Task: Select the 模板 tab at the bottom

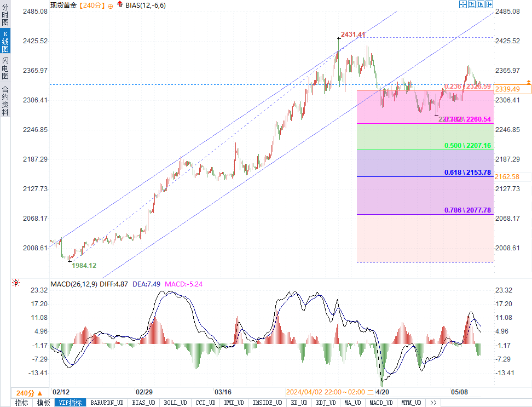Action: [x=43, y=403]
